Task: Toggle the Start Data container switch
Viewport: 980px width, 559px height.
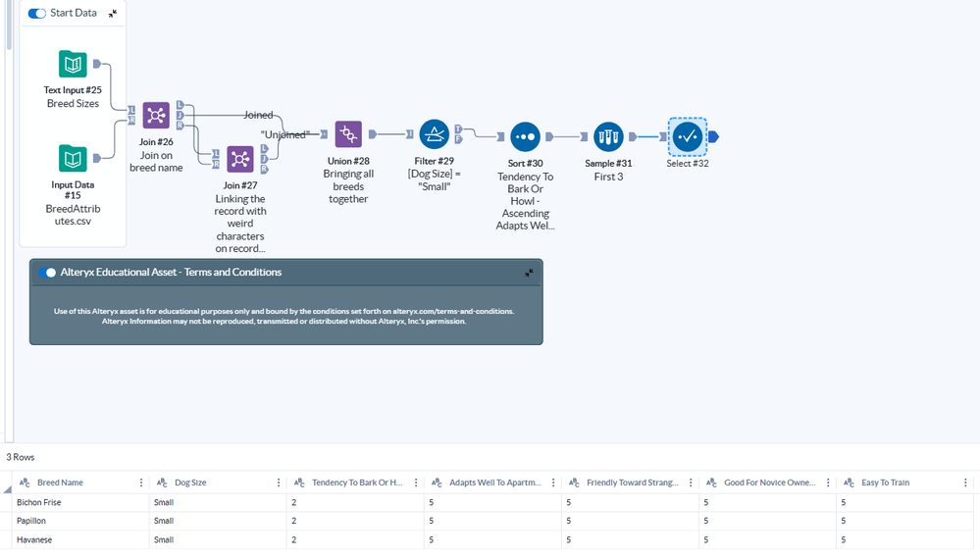Action: coord(37,13)
